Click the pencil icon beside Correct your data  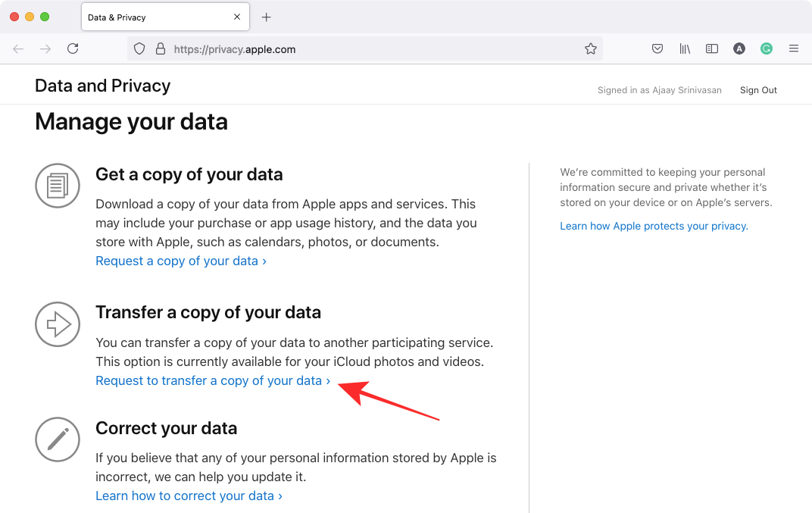(x=58, y=439)
